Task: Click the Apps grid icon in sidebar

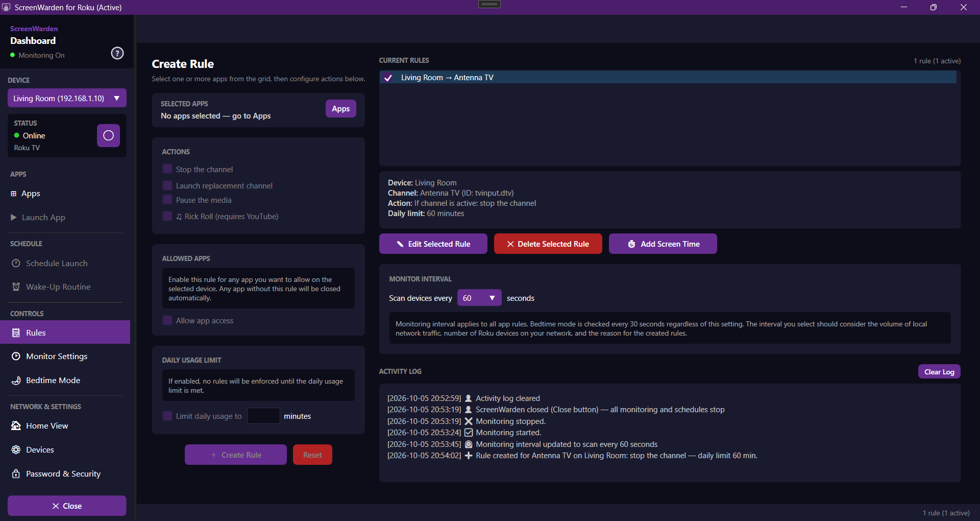Action: [14, 194]
